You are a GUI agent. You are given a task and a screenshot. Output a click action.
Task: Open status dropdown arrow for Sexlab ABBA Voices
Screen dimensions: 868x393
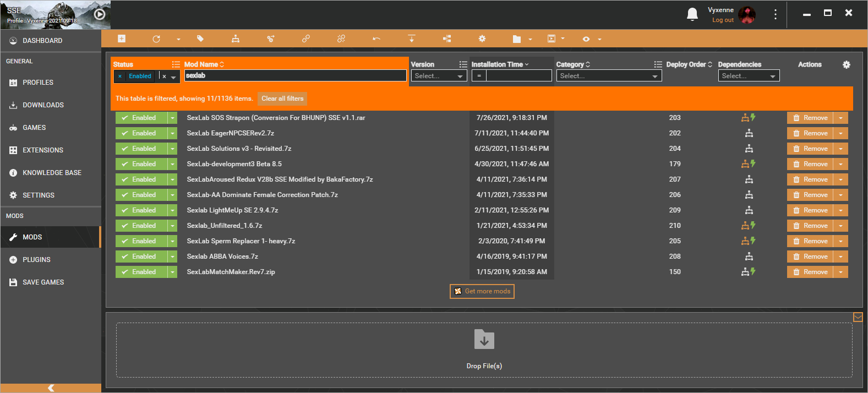pos(172,256)
